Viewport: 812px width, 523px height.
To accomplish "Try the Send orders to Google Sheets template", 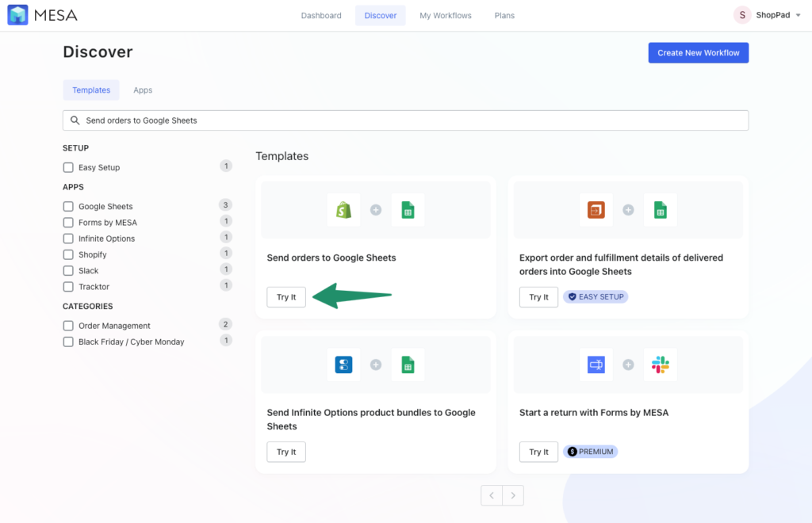I will (285, 296).
